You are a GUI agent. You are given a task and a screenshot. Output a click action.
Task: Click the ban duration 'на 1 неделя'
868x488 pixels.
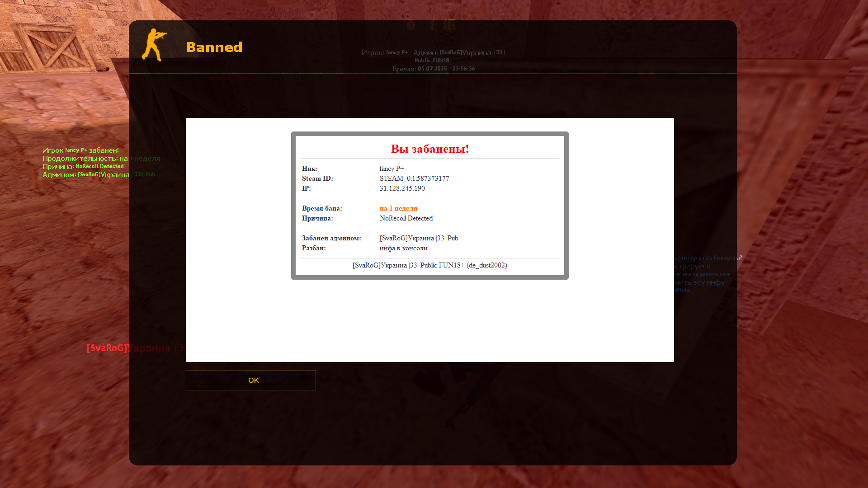click(399, 208)
